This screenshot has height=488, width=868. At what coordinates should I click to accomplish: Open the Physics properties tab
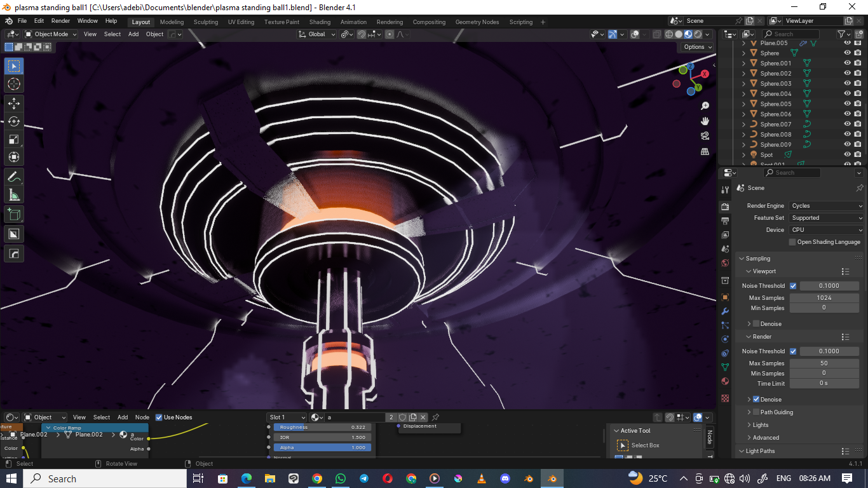725,339
